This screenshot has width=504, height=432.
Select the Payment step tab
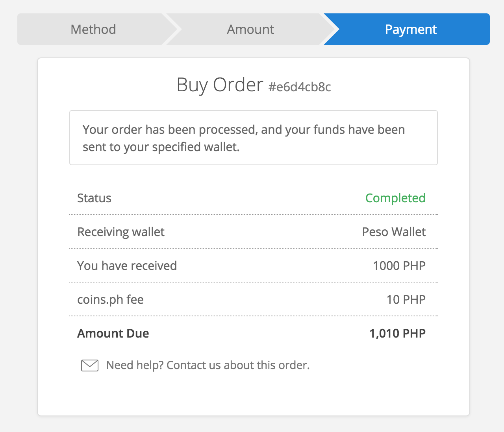(x=411, y=30)
